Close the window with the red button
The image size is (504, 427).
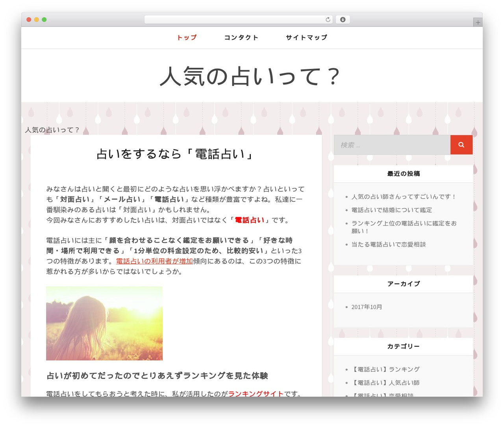coord(29,20)
